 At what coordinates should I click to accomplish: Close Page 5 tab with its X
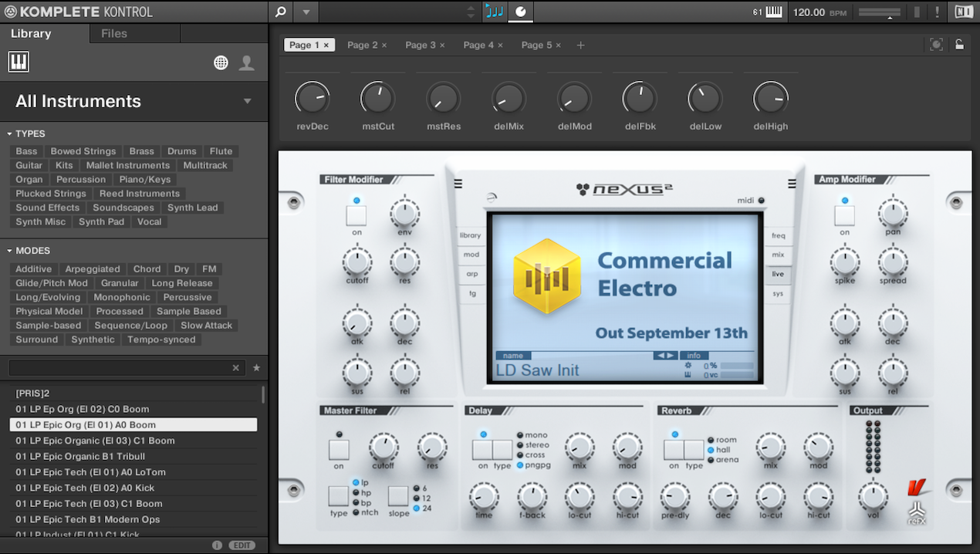tap(558, 46)
